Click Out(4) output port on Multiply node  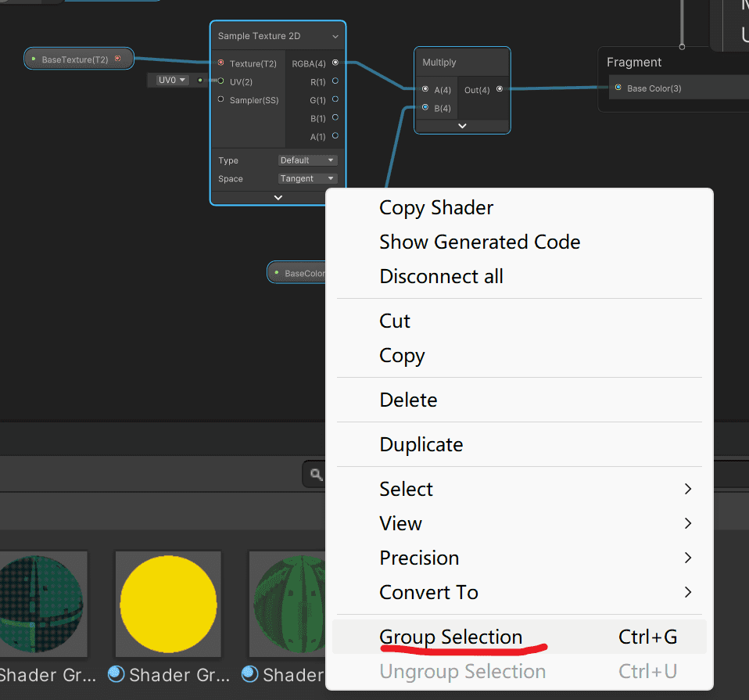coord(500,89)
